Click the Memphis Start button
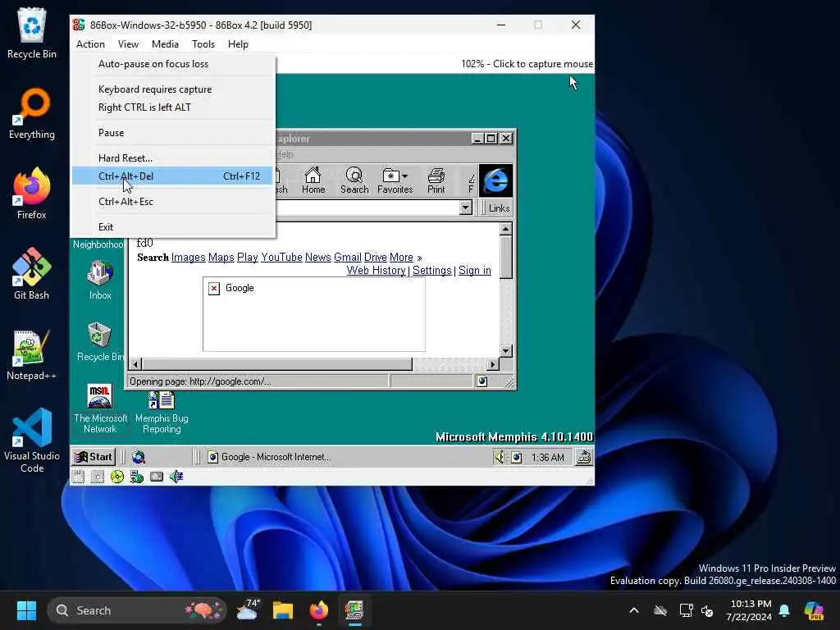 (94, 457)
